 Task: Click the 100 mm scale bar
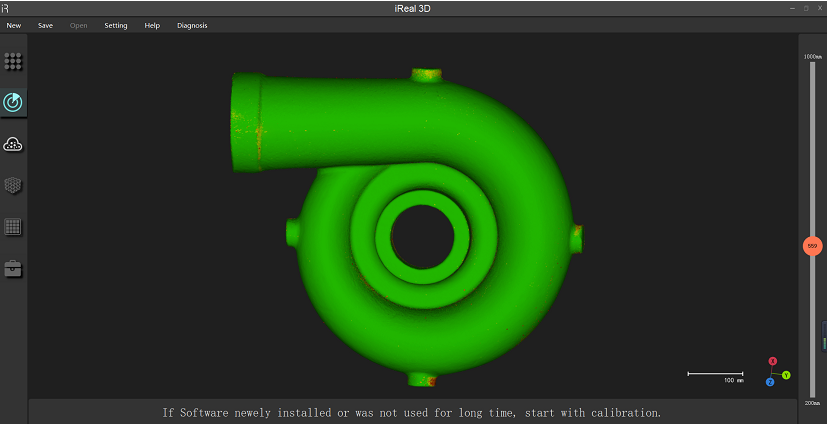pos(715,376)
